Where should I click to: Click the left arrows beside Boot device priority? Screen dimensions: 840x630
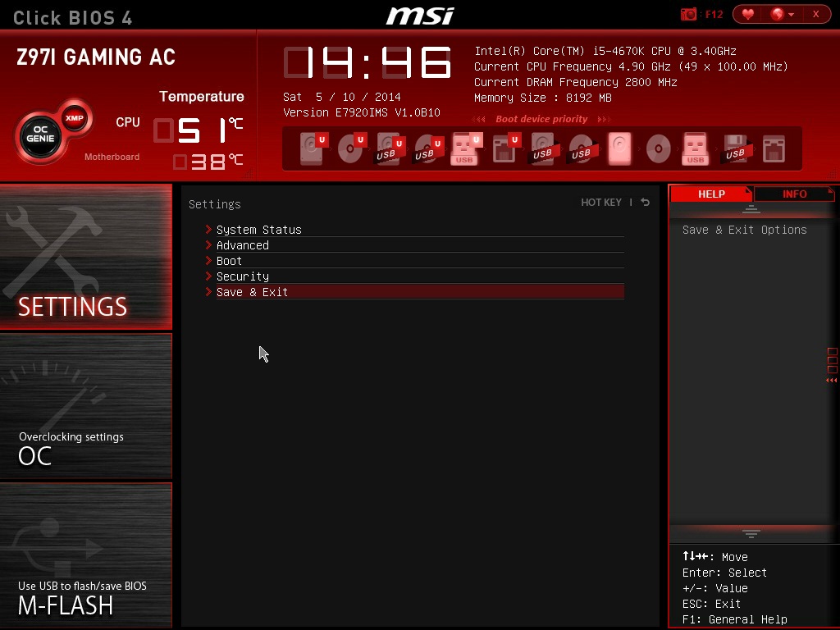click(x=479, y=120)
